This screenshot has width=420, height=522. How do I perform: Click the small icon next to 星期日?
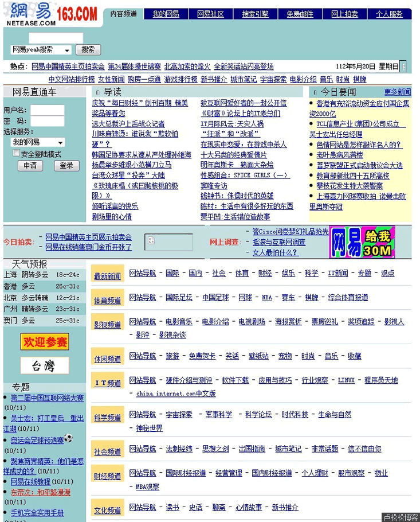tap(404, 67)
